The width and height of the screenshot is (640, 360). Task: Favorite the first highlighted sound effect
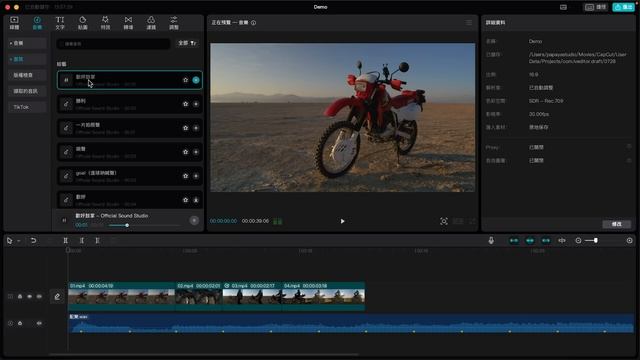[x=185, y=80]
